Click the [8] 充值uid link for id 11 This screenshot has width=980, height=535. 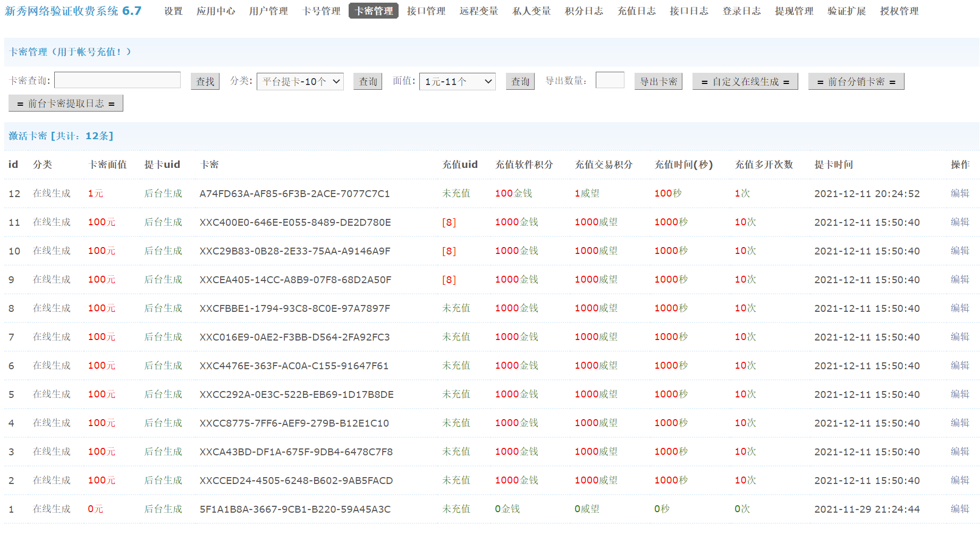pos(449,222)
